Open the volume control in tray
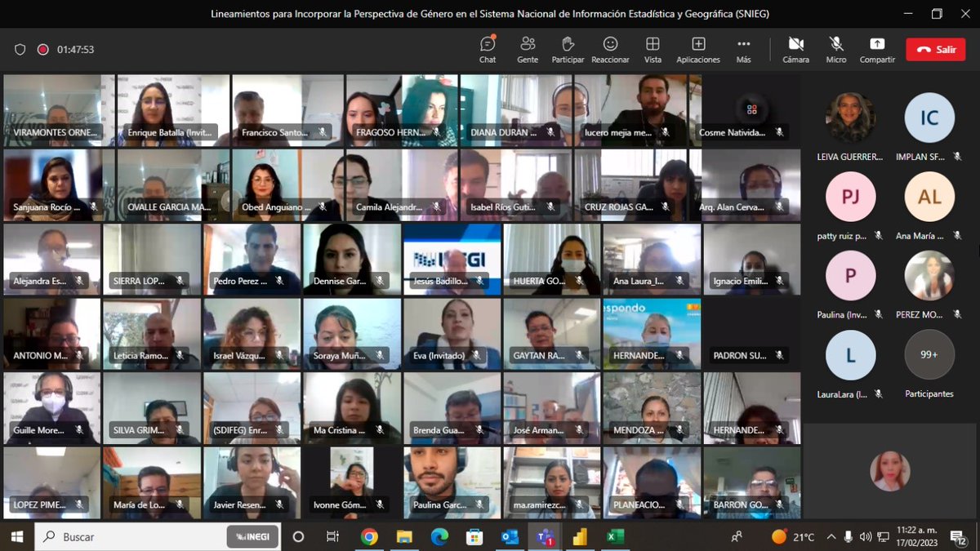980x551 pixels. point(866,536)
